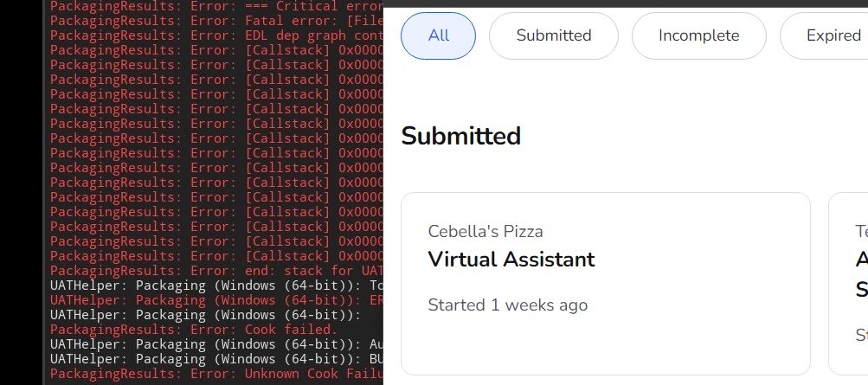
Task: Click the last Callstack error line
Action: click(216, 256)
